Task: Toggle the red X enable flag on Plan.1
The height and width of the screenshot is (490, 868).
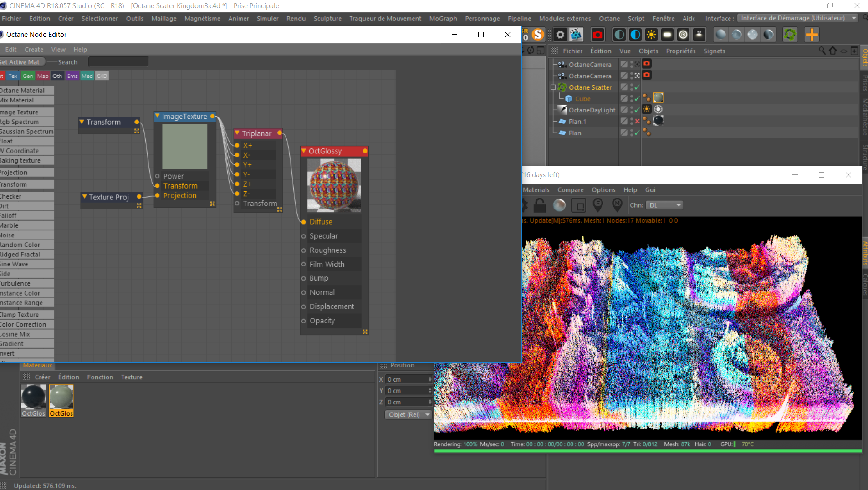Action: coord(637,122)
